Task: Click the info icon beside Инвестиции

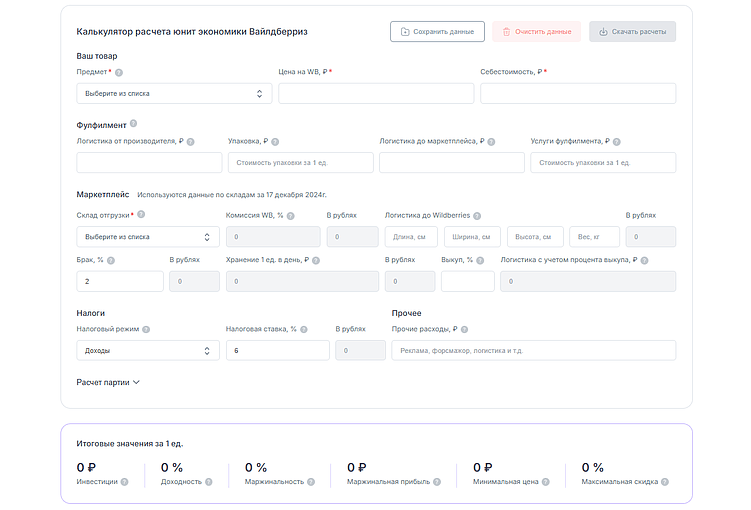Action: [126, 482]
